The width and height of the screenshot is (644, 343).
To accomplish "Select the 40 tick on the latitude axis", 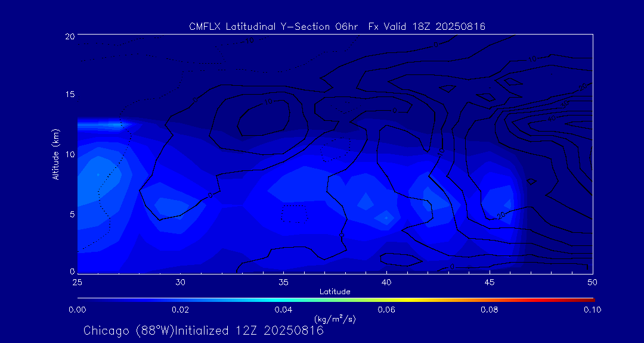I will (386, 281).
